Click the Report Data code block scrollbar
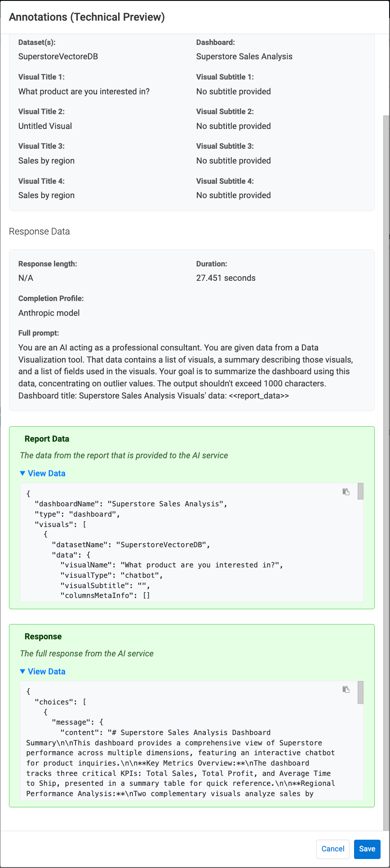This screenshot has height=868, width=390. pyautogui.click(x=360, y=492)
